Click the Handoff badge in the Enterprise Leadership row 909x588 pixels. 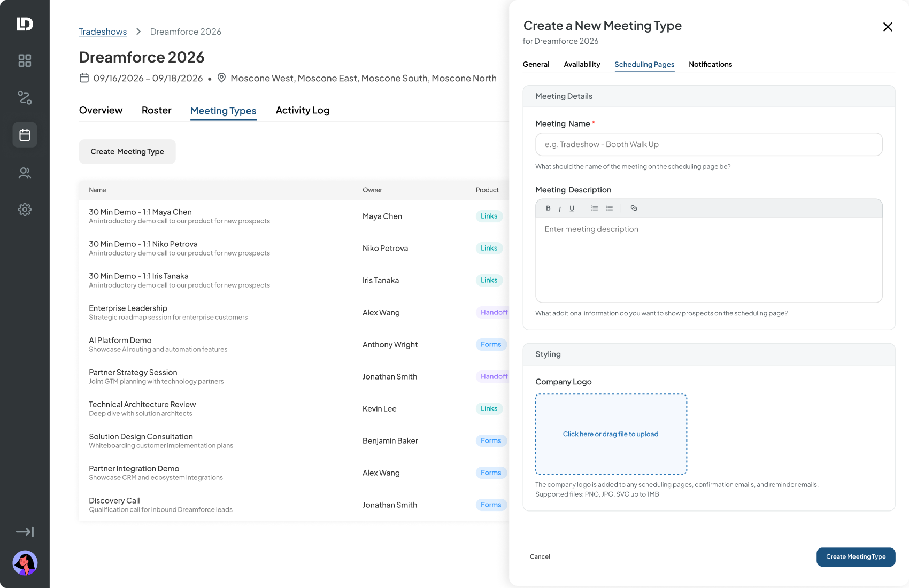(494, 312)
